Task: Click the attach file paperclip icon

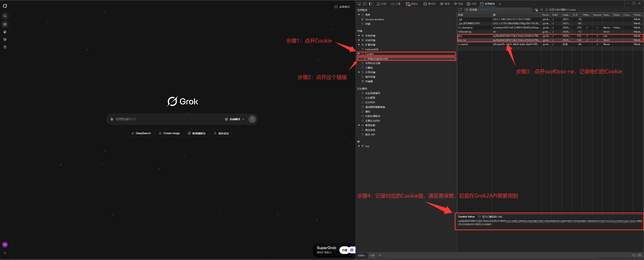Action: (112, 119)
